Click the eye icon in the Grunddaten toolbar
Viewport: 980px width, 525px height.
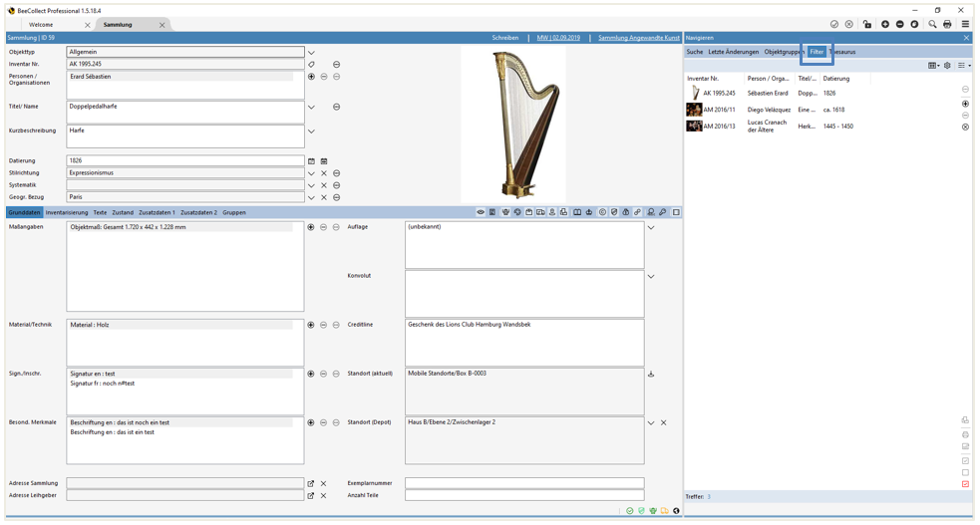481,212
